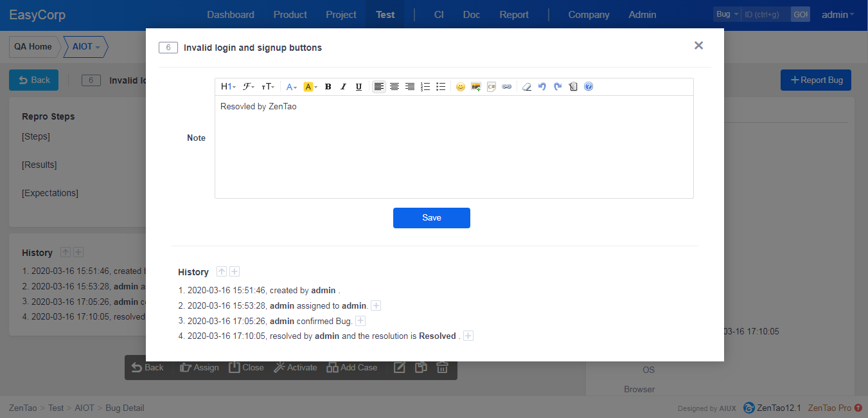
Task: Open the H1 heading dropdown
Action: pyautogui.click(x=228, y=87)
